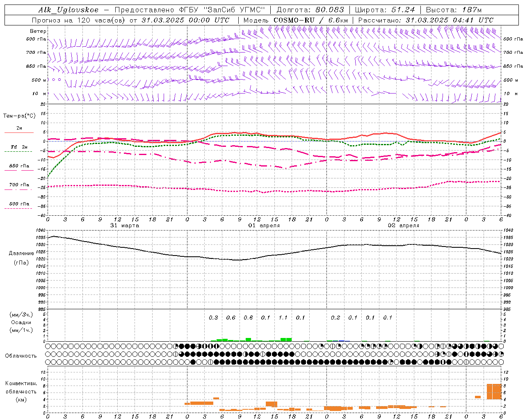Select the Широта: 51.24 latitude value
The width and height of the screenshot is (525, 420).
[x=385, y=10]
